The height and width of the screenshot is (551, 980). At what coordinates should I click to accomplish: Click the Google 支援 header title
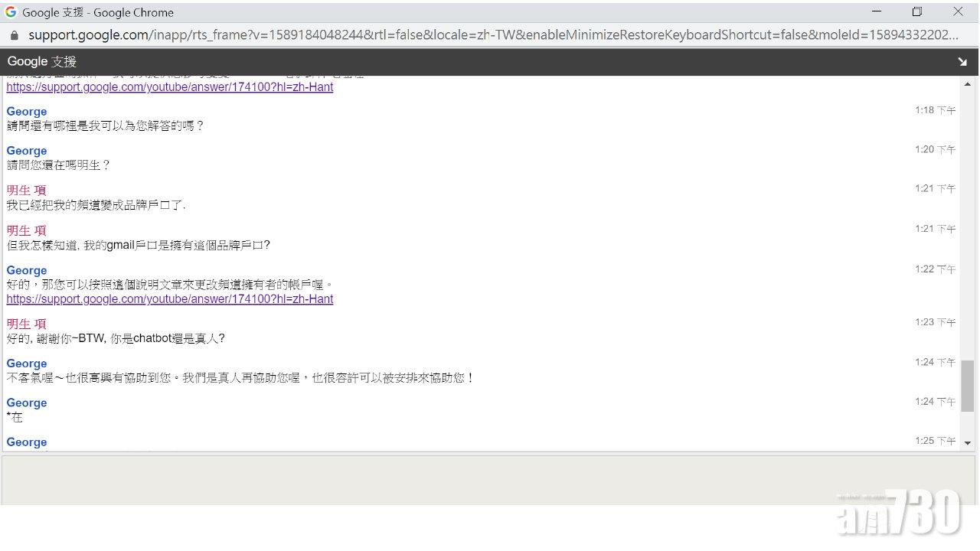[42, 62]
